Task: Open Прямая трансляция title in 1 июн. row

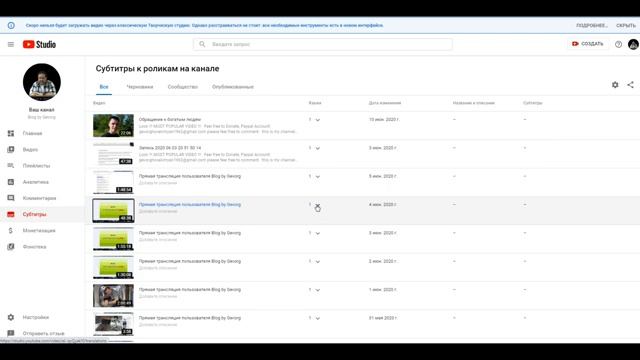Action: (190, 289)
